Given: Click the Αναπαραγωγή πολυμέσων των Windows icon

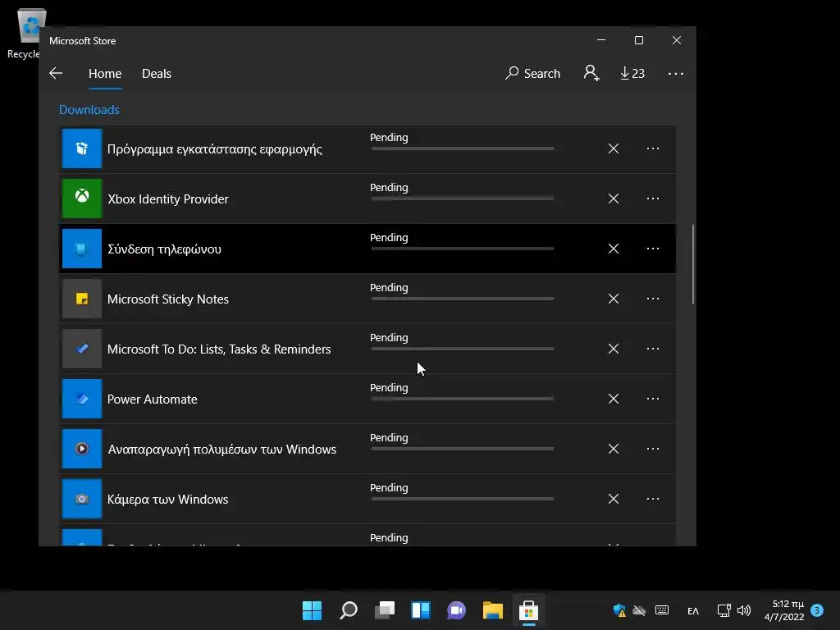Looking at the screenshot, I should pyautogui.click(x=82, y=449).
